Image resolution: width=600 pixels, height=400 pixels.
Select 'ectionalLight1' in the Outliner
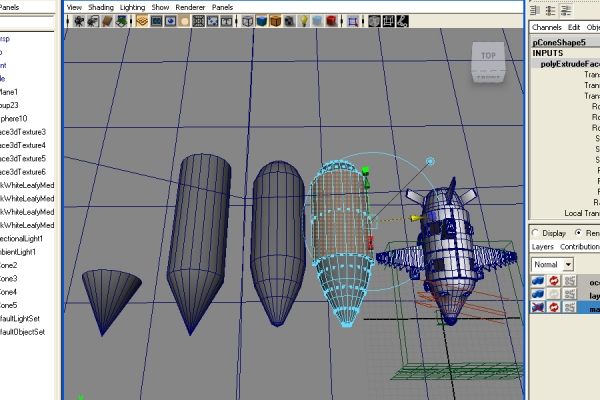tap(21, 238)
